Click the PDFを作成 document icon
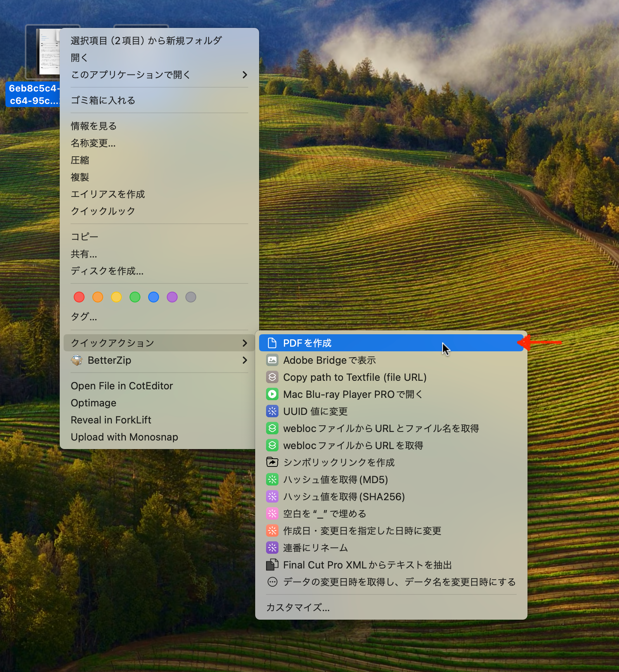 tap(272, 343)
